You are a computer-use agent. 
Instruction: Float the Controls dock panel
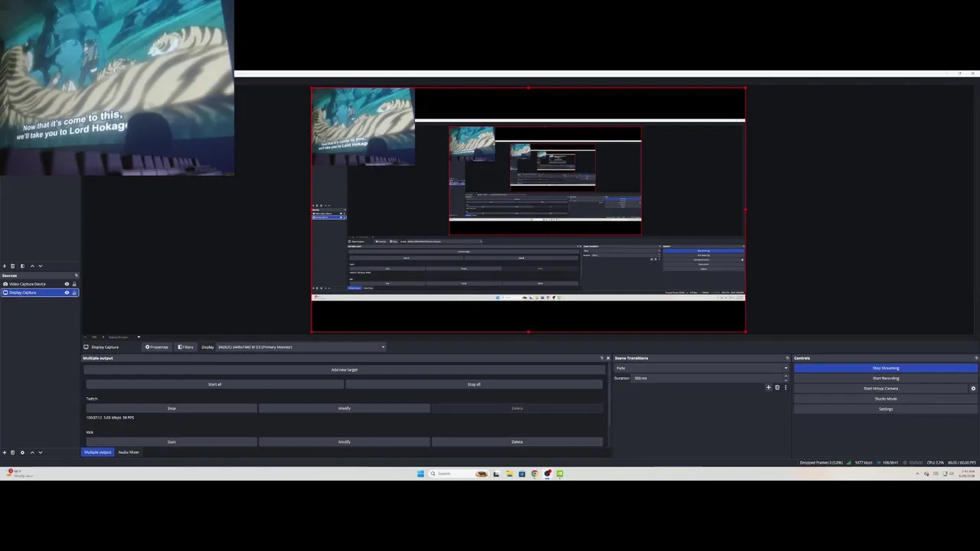(975, 358)
